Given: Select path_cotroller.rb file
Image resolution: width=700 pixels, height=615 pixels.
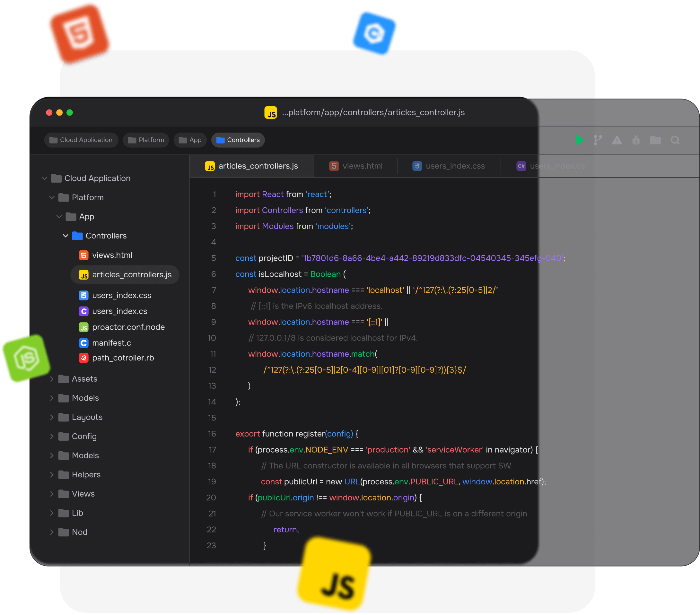Looking at the screenshot, I should coord(123,358).
